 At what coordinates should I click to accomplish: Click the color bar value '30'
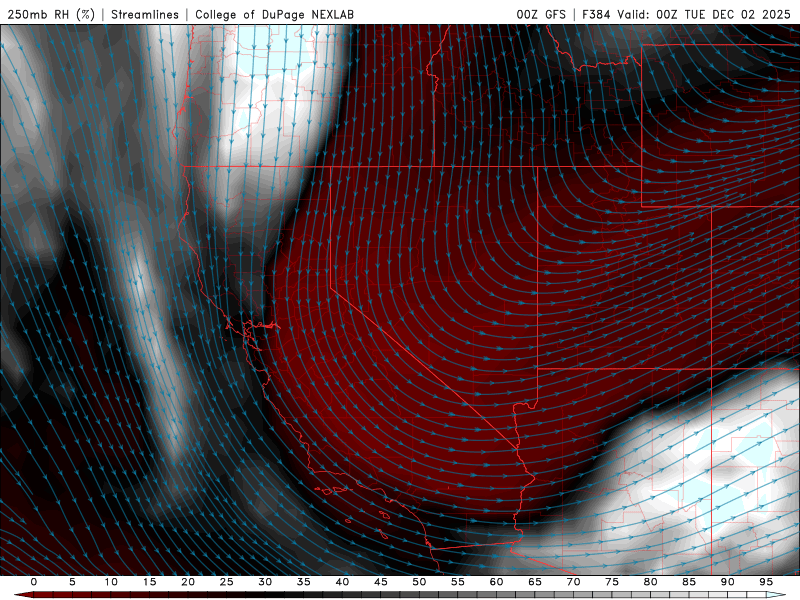coord(265,582)
